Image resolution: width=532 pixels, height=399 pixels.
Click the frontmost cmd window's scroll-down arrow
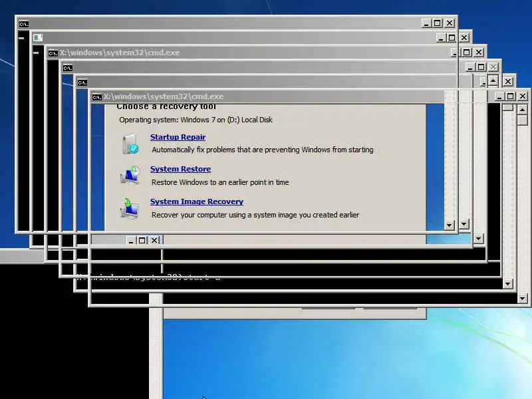coord(523,299)
